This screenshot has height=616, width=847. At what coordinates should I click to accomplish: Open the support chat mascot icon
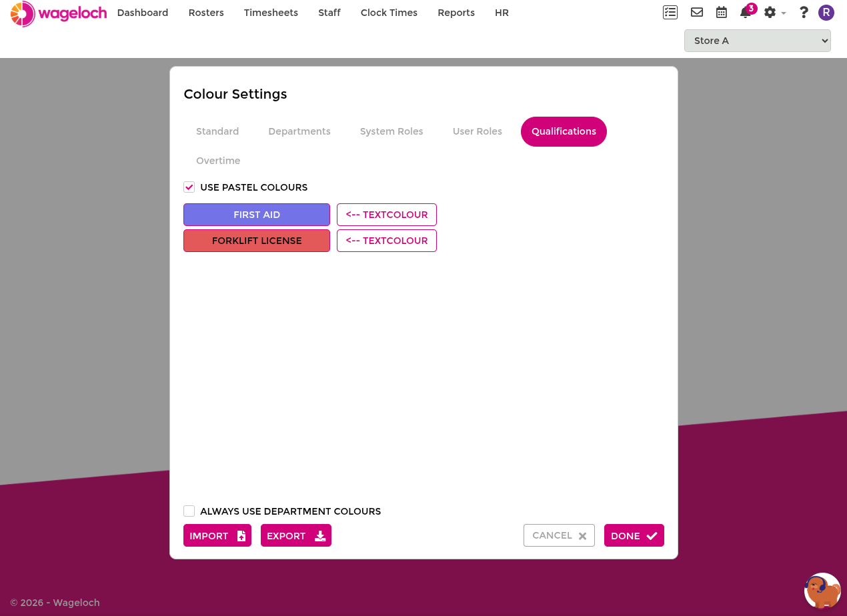pyautogui.click(x=822, y=591)
